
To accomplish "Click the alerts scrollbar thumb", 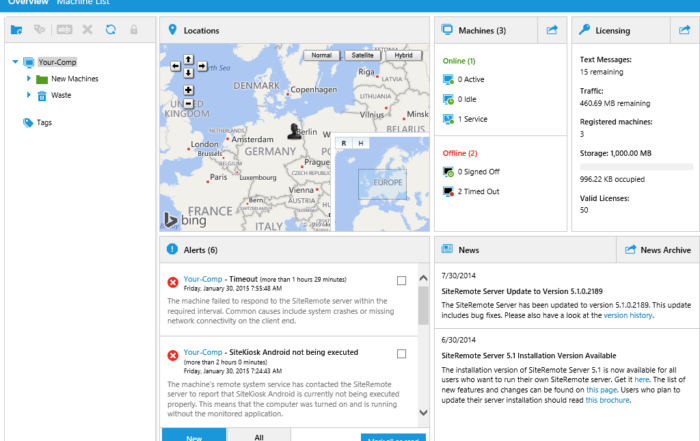I will tap(423, 306).
